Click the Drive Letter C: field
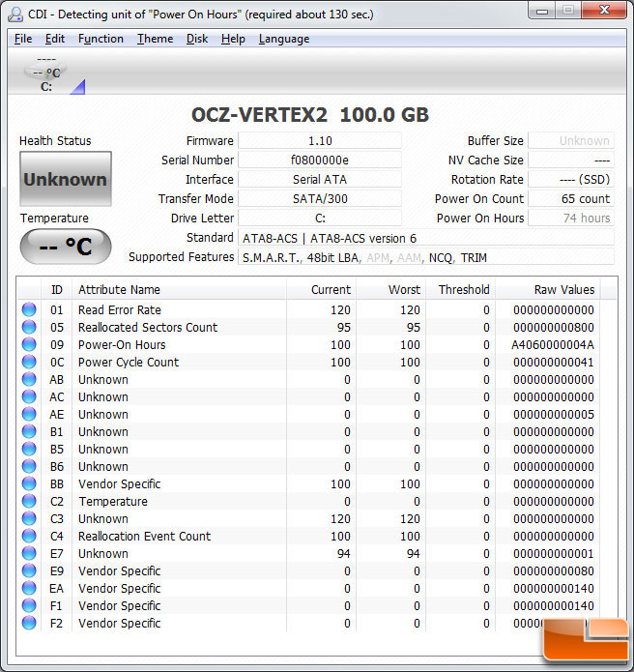This screenshot has height=672, width=634. tap(320, 219)
